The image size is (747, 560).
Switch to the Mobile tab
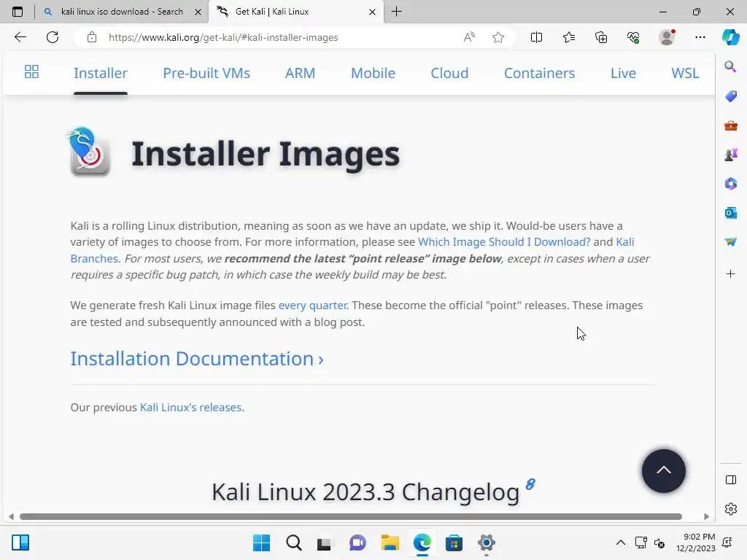pos(373,73)
